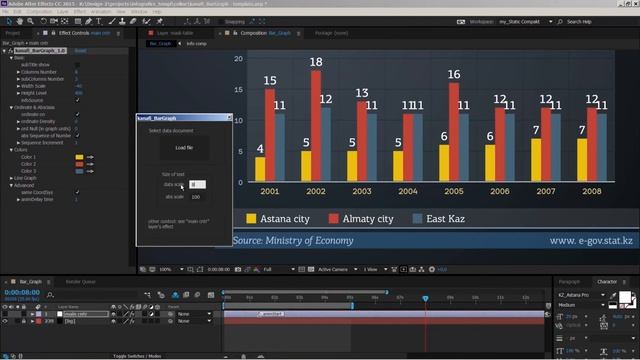Select the Selection arrow tool

click(x=9, y=21)
